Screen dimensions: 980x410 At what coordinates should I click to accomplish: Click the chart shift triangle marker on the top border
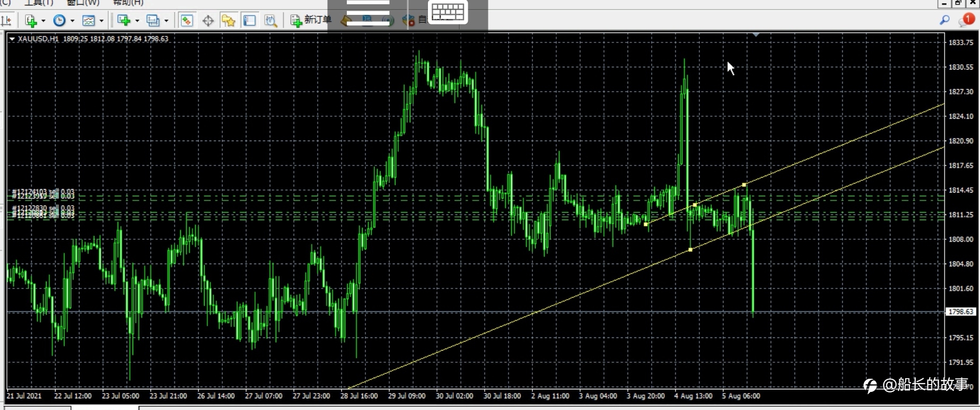[756, 34]
